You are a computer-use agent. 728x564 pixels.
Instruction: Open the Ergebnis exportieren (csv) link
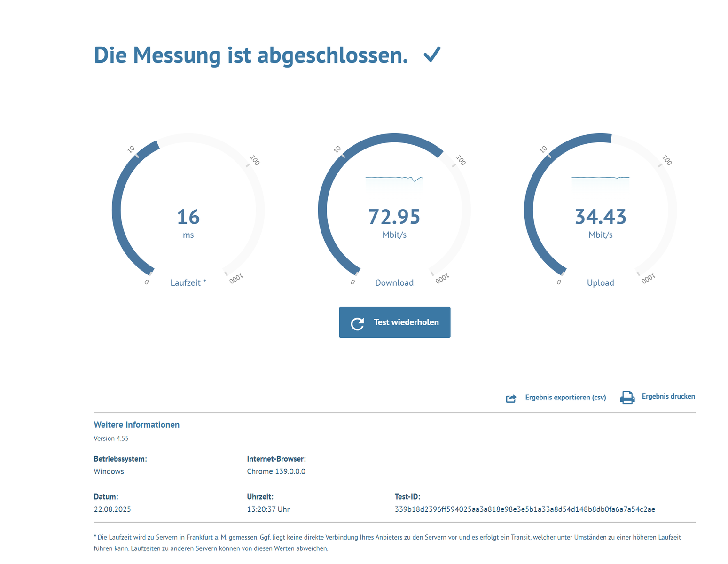point(565,398)
